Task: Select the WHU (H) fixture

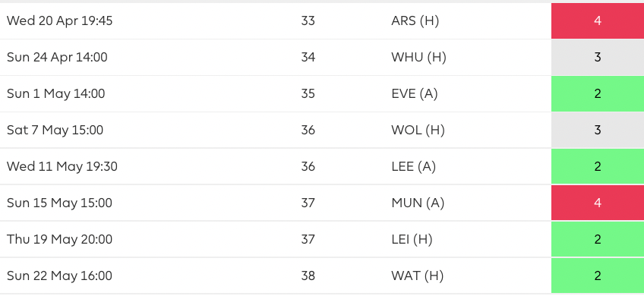Action: click(x=418, y=57)
